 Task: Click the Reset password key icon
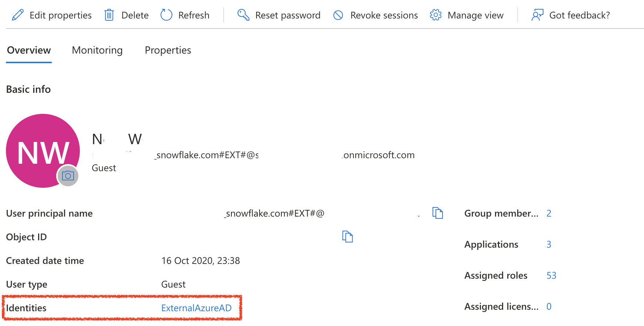tap(243, 15)
